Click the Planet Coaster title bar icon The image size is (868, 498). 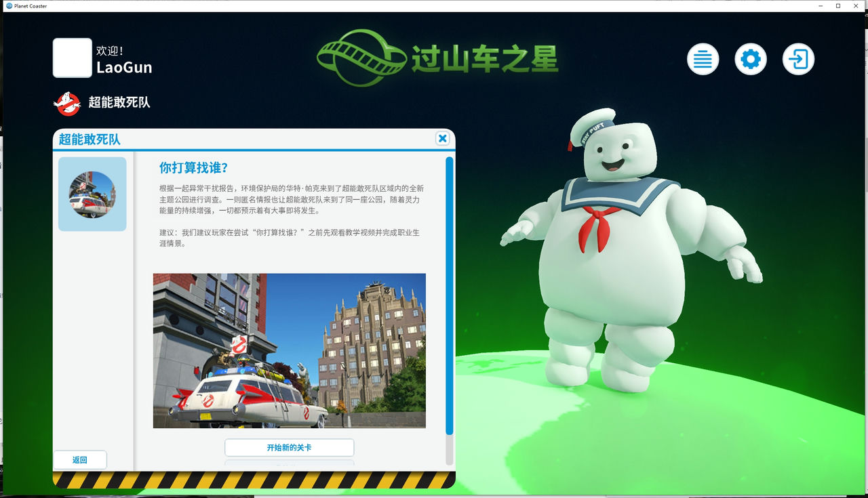tap(9, 5)
